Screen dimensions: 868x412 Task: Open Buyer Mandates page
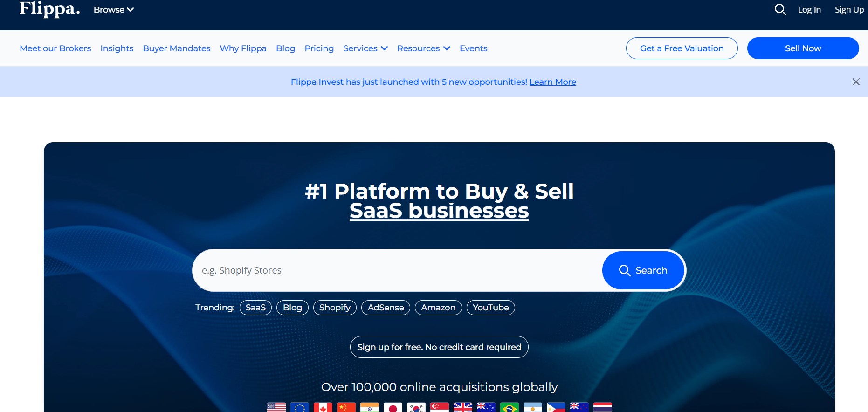177,48
